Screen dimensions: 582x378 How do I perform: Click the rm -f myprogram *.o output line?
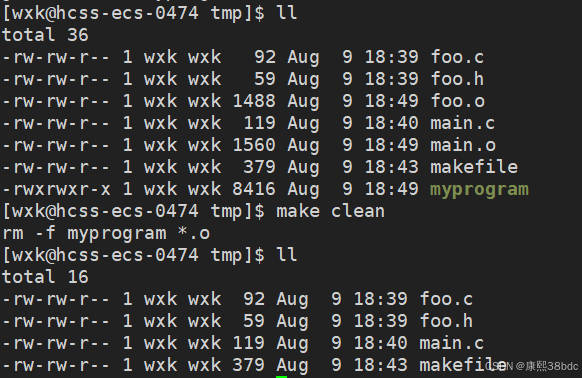(x=106, y=234)
